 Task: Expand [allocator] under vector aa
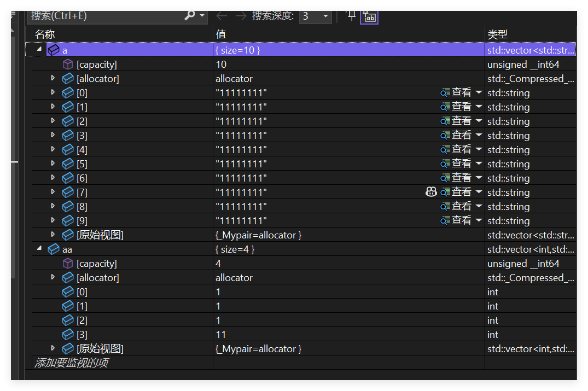click(53, 277)
